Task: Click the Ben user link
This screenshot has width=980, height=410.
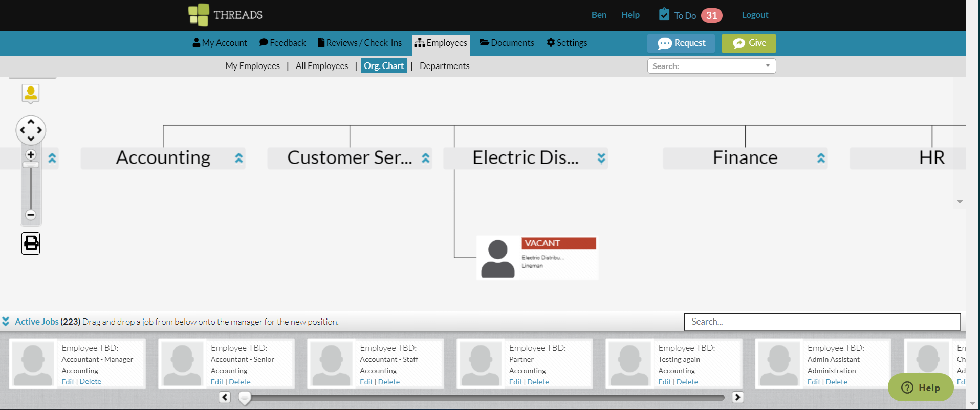Action: click(x=599, y=15)
